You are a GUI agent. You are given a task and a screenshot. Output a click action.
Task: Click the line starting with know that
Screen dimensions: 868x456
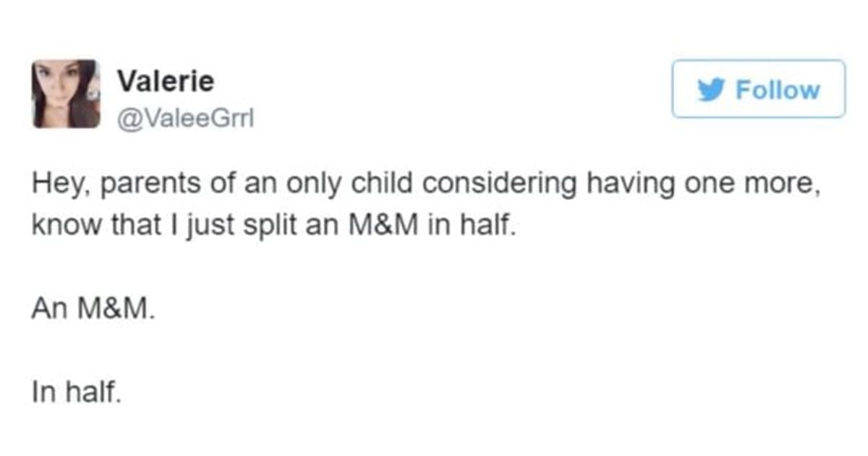click(275, 227)
